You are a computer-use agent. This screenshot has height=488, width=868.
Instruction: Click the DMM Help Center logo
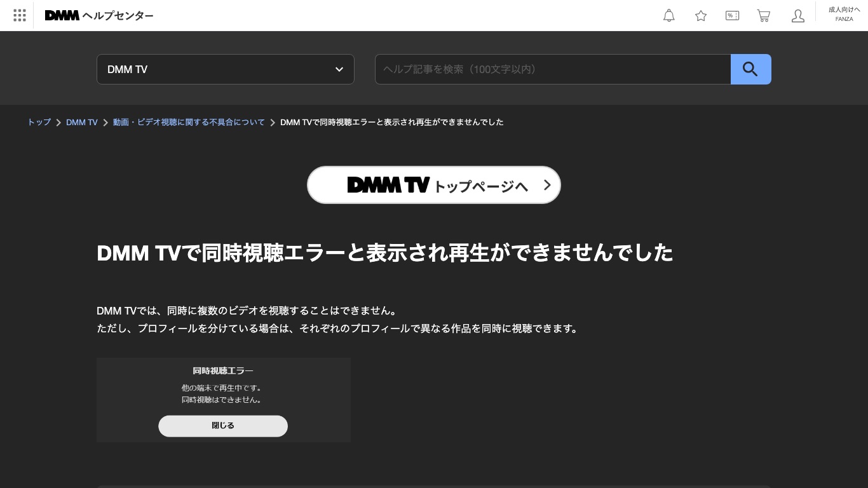99,15
